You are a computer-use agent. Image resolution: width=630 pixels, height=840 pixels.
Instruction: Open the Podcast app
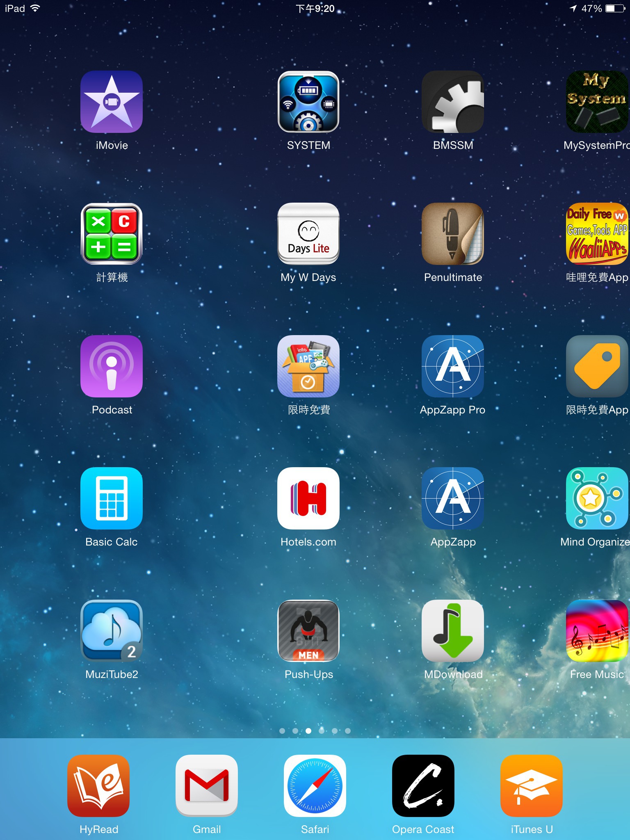[112, 366]
